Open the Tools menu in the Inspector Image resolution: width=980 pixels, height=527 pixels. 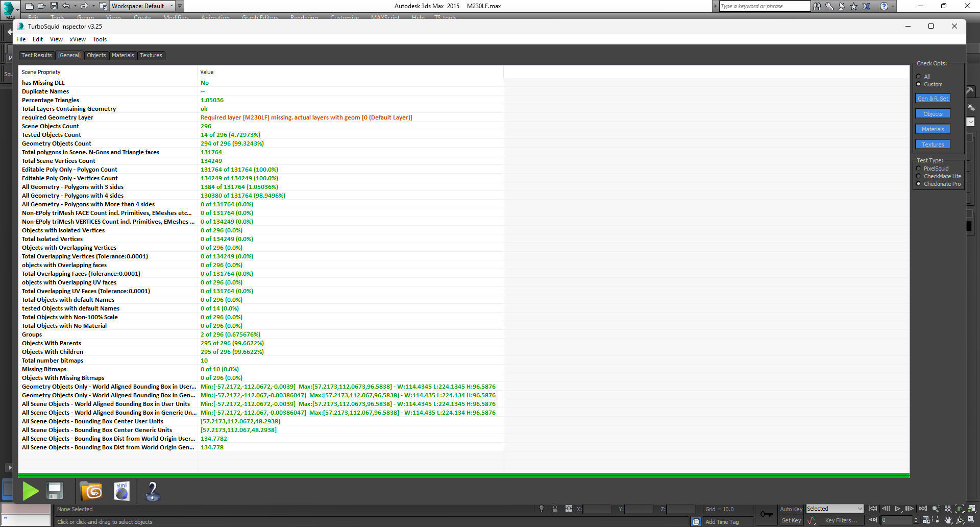[100, 39]
